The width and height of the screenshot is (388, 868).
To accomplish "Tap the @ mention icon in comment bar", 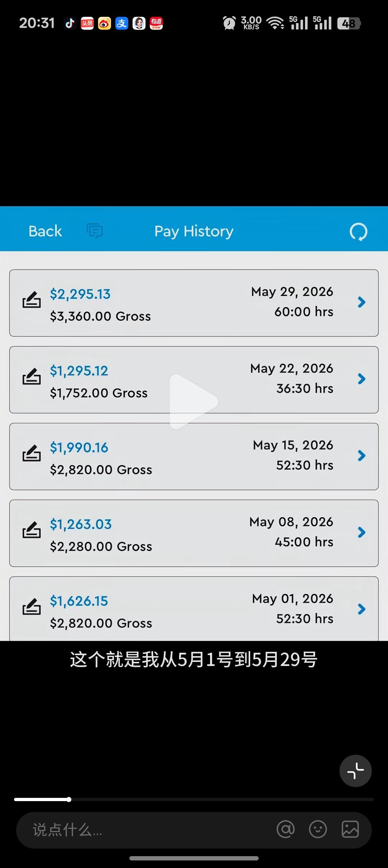I will click(286, 829).
